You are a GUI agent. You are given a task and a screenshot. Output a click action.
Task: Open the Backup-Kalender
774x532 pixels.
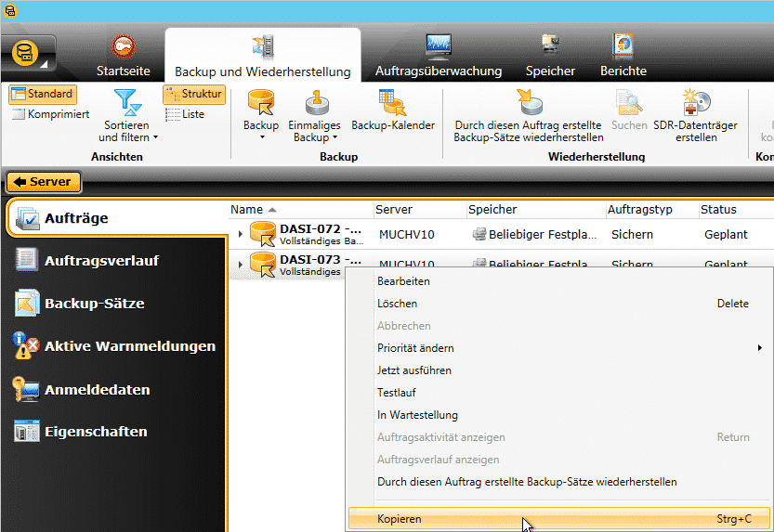coord(393,110)
